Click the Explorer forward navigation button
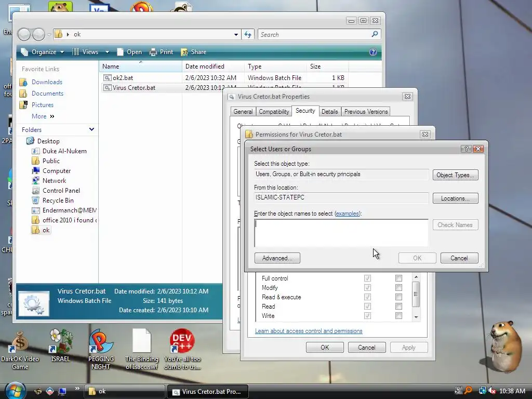This screenshot has height=399, width=532. (x=38, y=34)
